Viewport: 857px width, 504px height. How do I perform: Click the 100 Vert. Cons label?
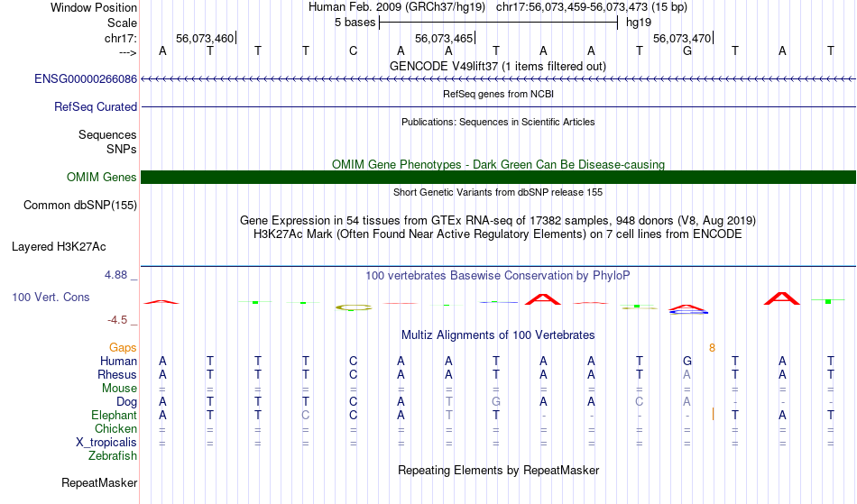(51, 297)
